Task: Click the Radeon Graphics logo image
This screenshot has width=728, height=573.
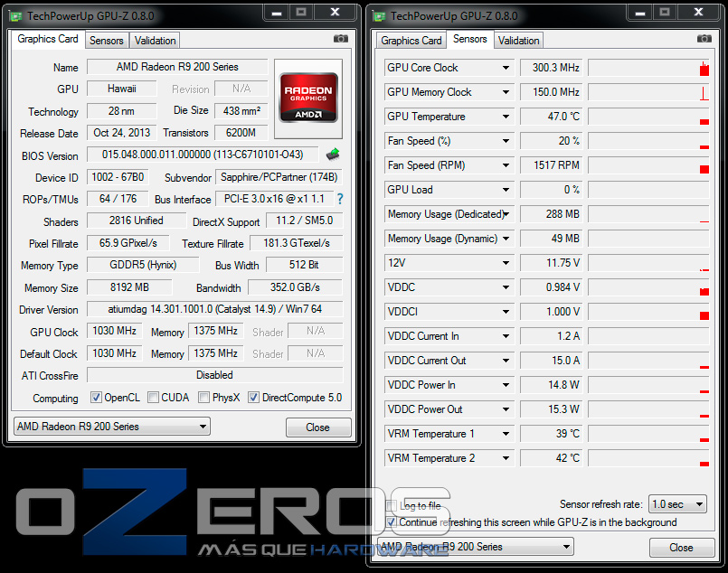Action: (308, 98)
